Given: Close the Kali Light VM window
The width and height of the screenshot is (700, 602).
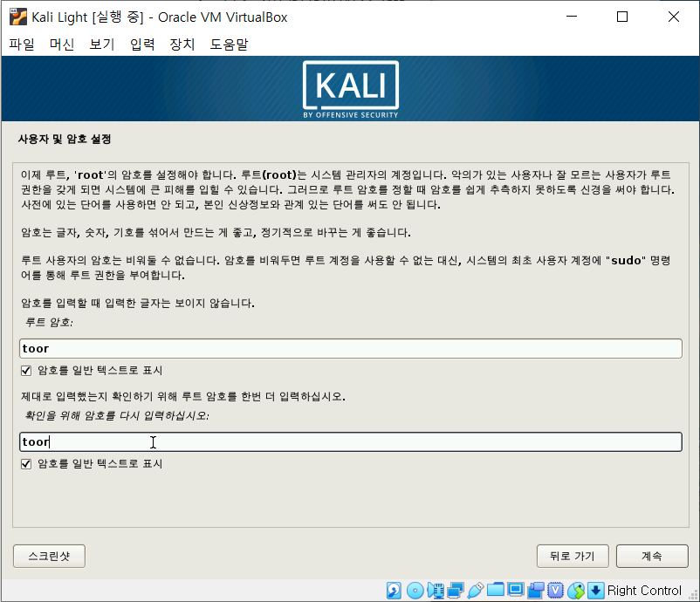Looking at the screenshot, I should 674,17.
